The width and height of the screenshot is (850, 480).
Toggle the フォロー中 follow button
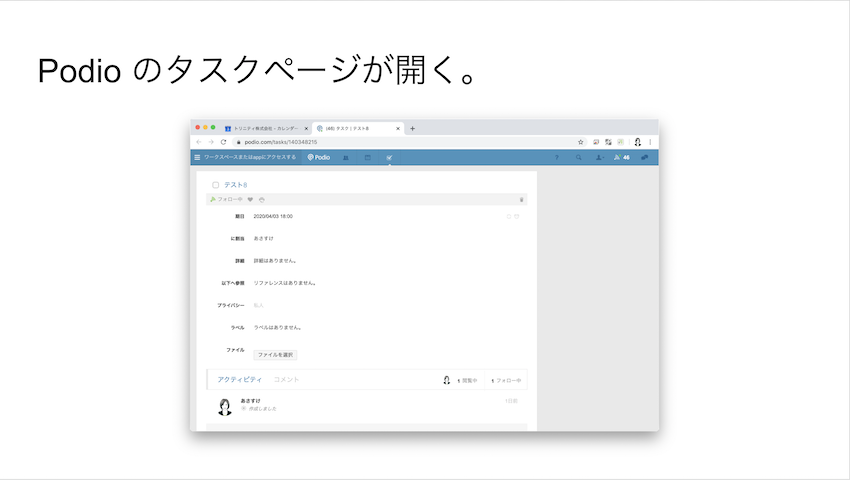[226, 200]
